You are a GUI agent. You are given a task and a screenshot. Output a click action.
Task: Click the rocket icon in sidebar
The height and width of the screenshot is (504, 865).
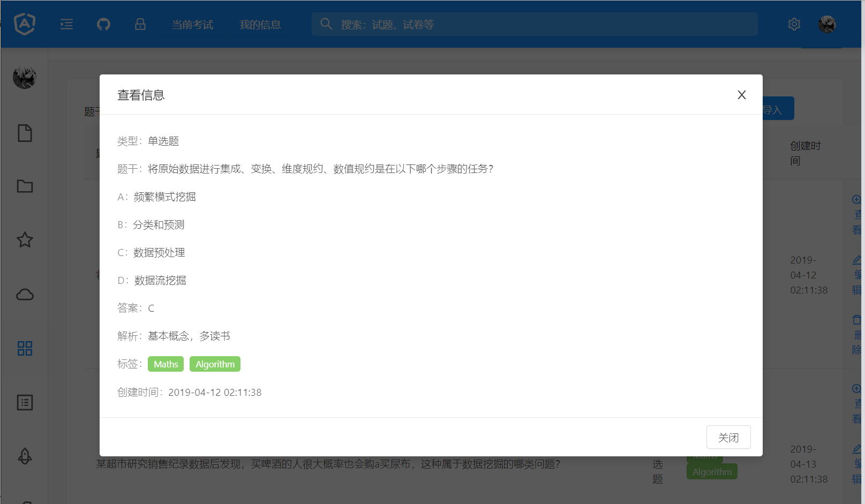(x=25, y=456)
